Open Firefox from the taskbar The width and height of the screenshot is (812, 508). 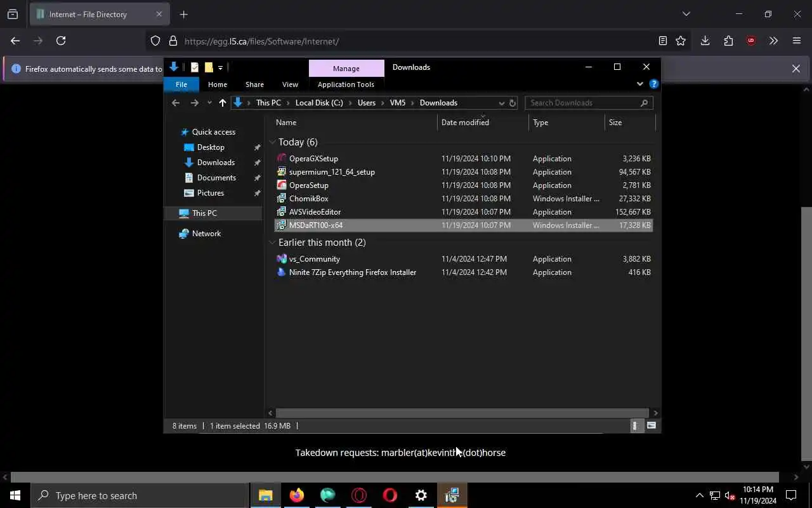[x=297, y=495]
